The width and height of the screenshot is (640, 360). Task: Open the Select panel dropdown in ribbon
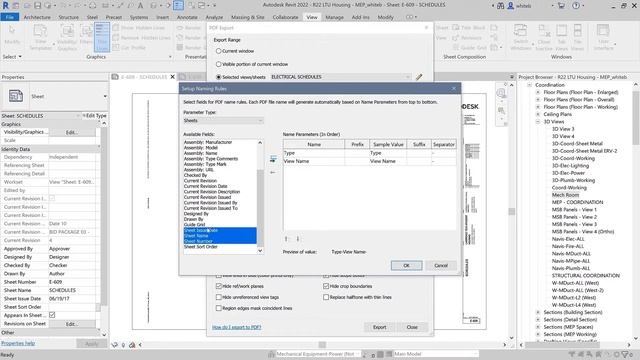coord(12,57)
